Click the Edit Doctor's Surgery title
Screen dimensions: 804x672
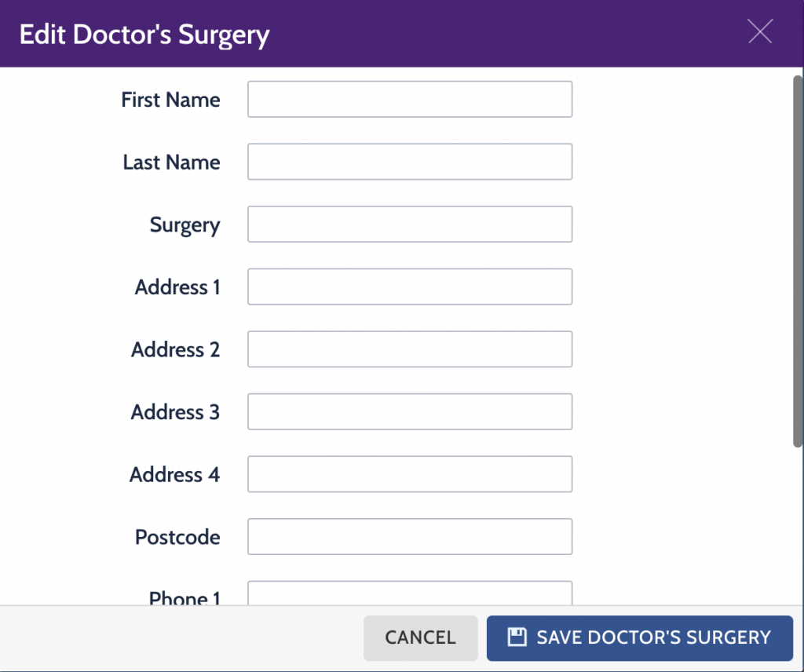pyautogui.click(x=144, y=35)
